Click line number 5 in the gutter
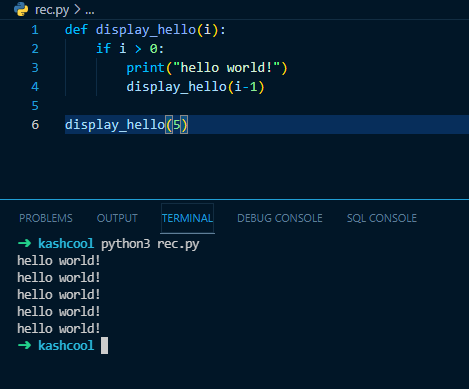Screen dimensions: 469x389 point(35,106)
